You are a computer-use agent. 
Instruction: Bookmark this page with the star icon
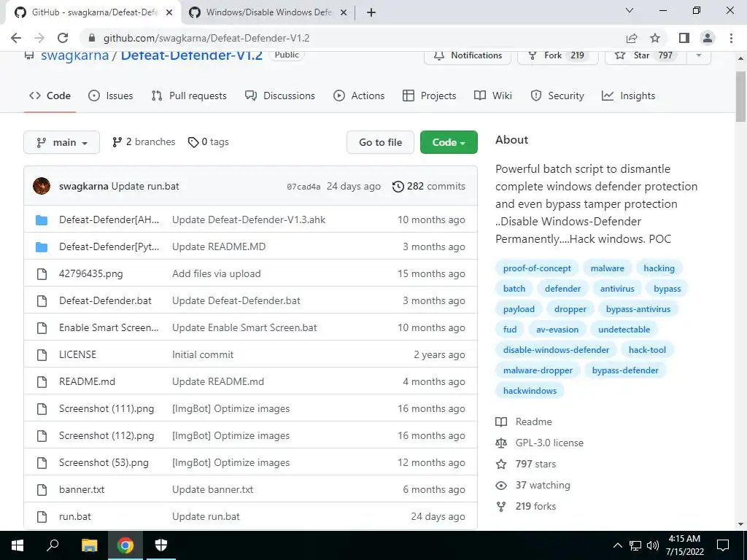pyautogui.click(x=655, y=38)
